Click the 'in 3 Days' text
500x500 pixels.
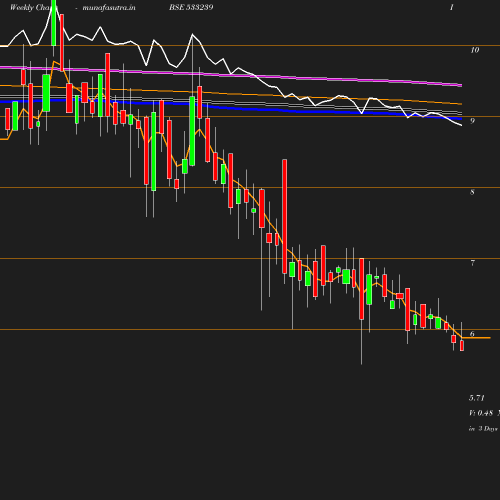coord(483,429)
